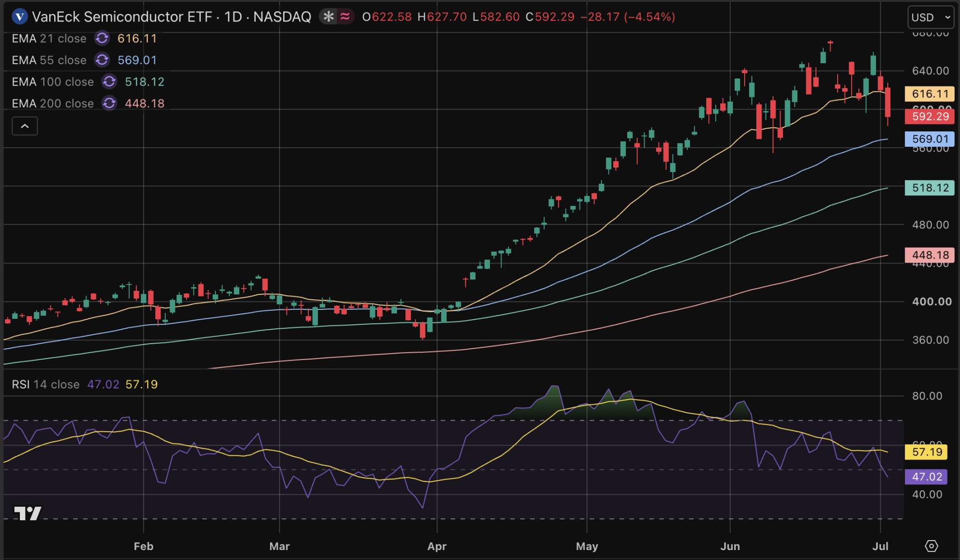This screenshot has width=960, height=560.
Task: Select the RSI 14 close indicator label
Action: click(x=46, y=384)
